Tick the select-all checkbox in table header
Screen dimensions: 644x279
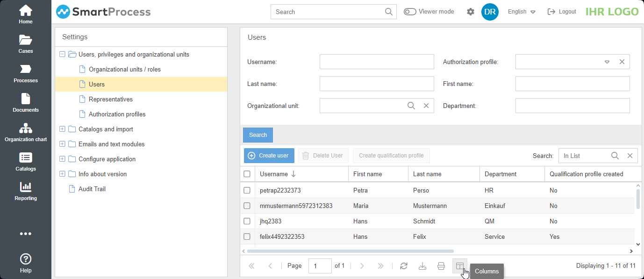247,174
